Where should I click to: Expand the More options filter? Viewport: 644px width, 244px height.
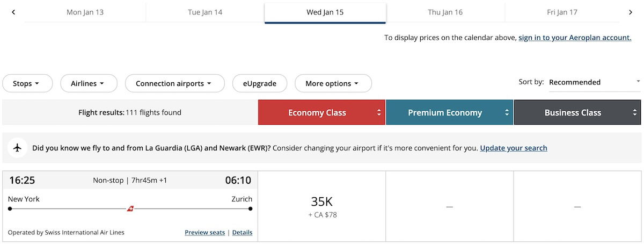pos(333,83)
